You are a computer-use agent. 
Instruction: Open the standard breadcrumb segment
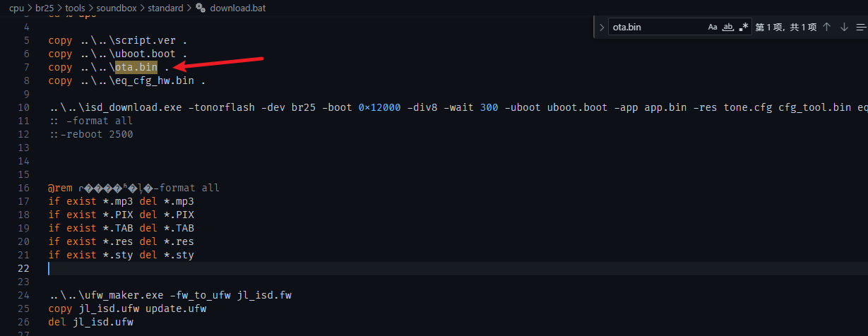[165, 8]
